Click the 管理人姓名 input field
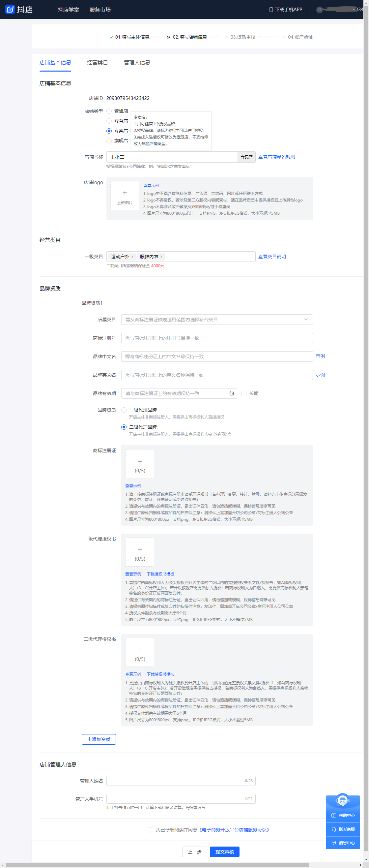Viewport: 369px width, 868px height. coord(175,781)
